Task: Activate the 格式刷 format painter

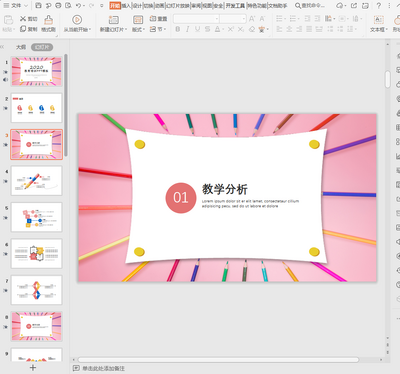Action: point(49,23)
